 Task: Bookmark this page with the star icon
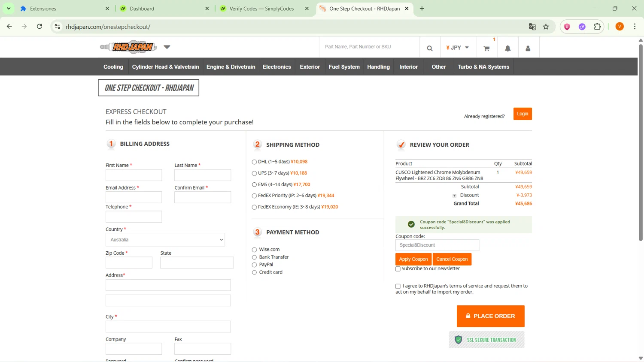point(546,27)
